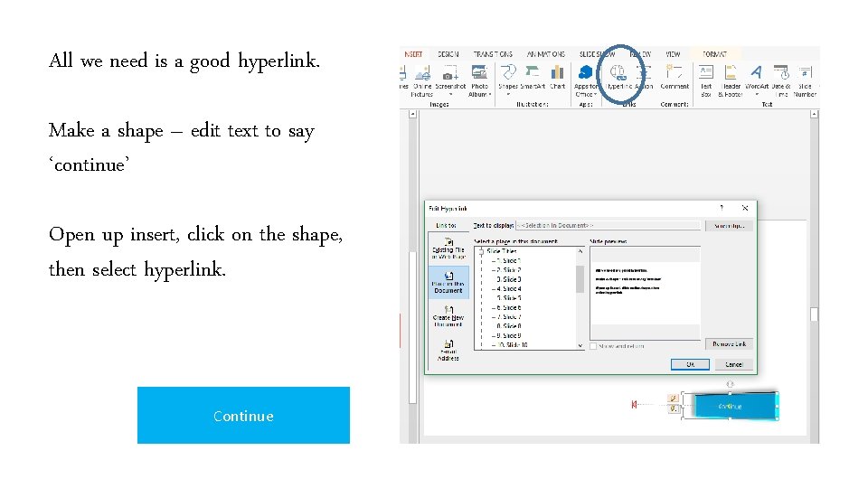
Task: Open the Insert ribbon tab
Action: 413,54
